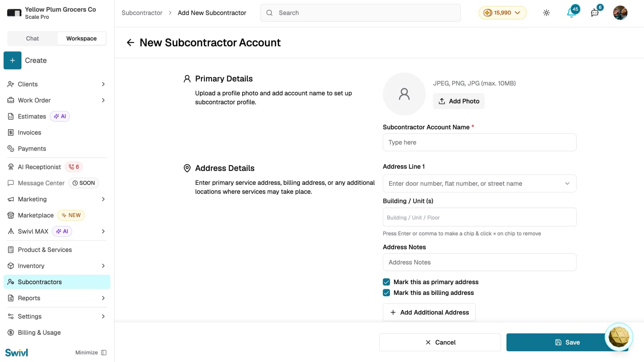
Task: Expand the Work Order submenu chevron
Action: [103, 100]
